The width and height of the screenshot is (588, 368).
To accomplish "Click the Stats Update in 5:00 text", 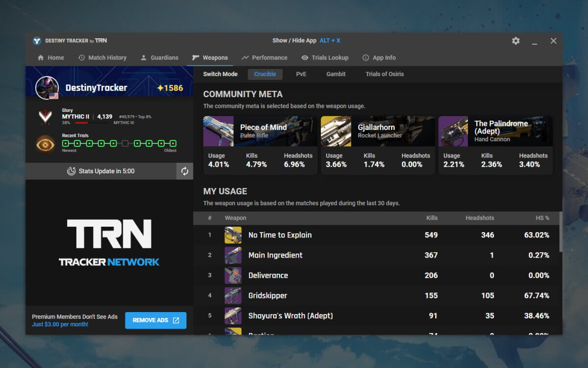I will point(106,171).
